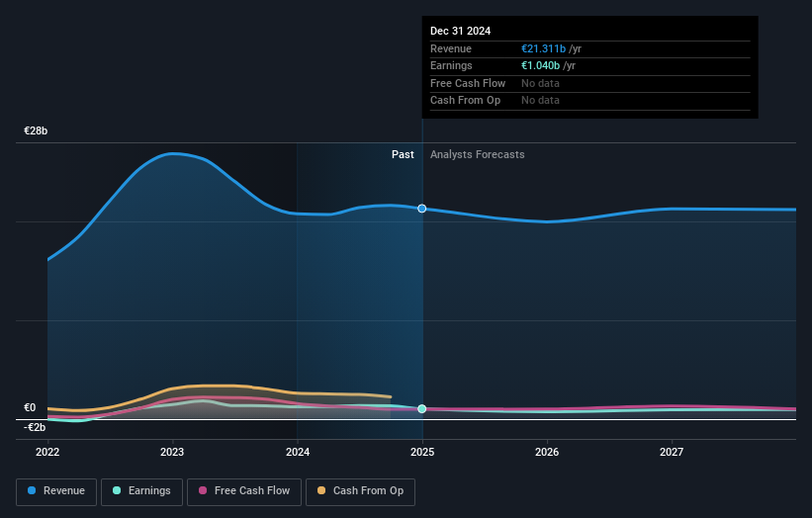Click the €1.040b earnings value
Image resolution: width=812 pixels, height=518 pixels.
(x=540, y=65)
